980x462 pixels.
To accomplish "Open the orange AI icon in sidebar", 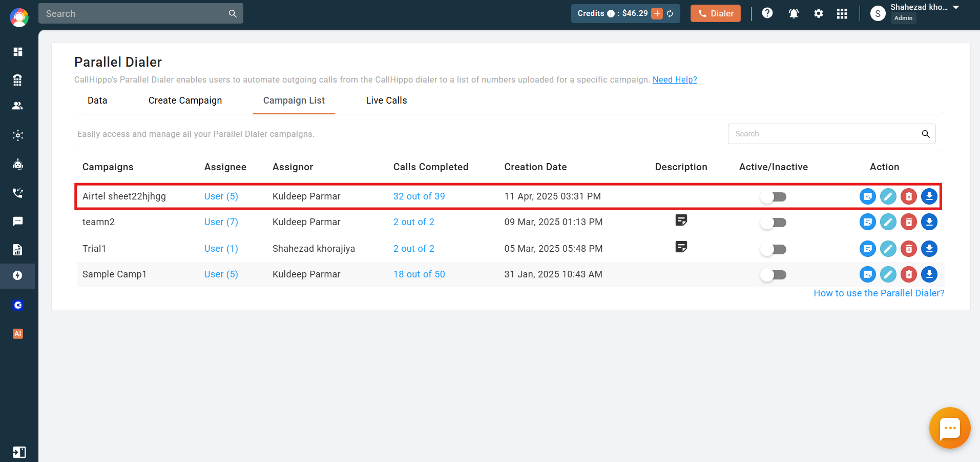I will (18, 334).
